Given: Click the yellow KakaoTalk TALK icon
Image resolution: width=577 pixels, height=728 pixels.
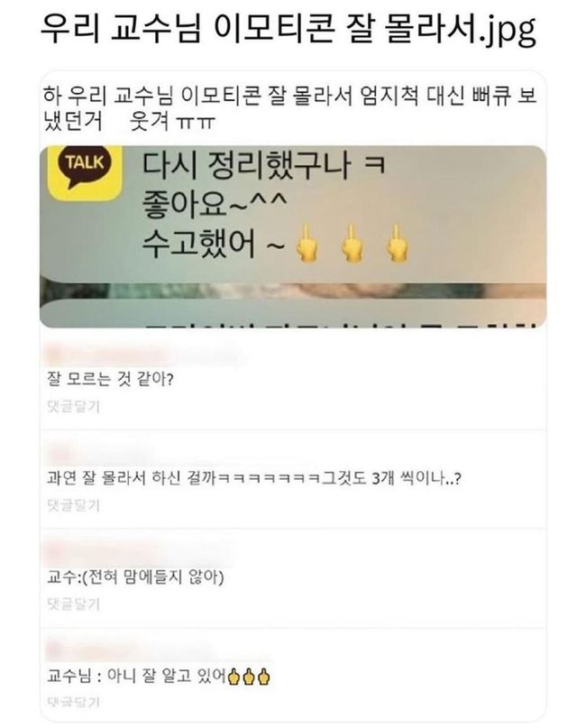Looking at the screenshot, I should (x=86, y=172).
